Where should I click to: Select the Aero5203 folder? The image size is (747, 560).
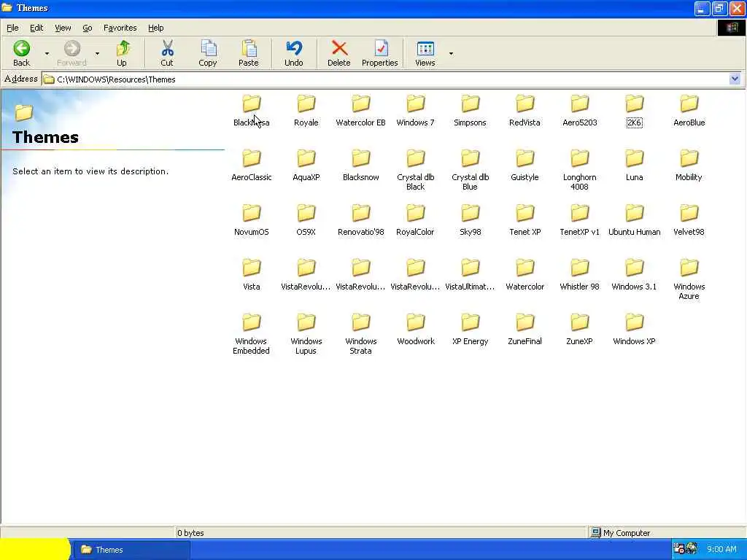pos(580,111)
